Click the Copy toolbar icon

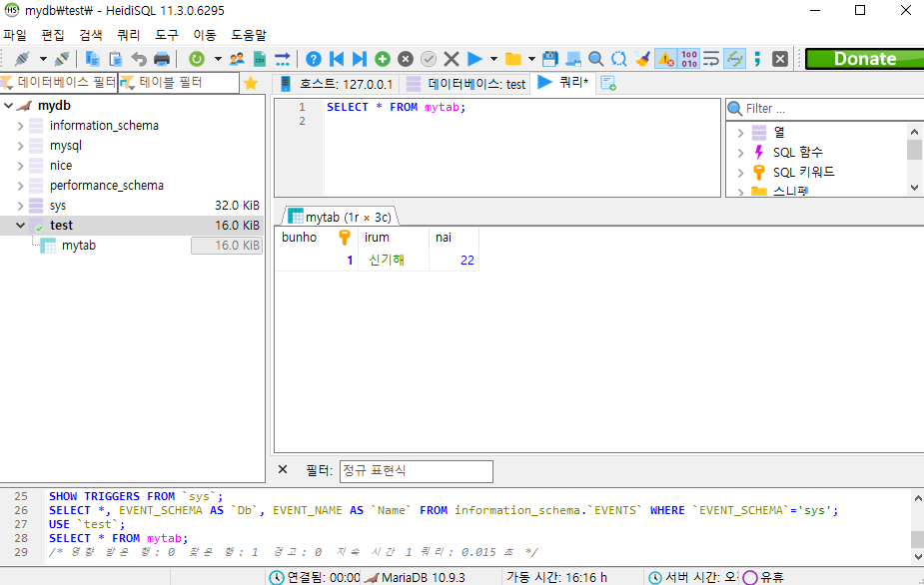93,59
